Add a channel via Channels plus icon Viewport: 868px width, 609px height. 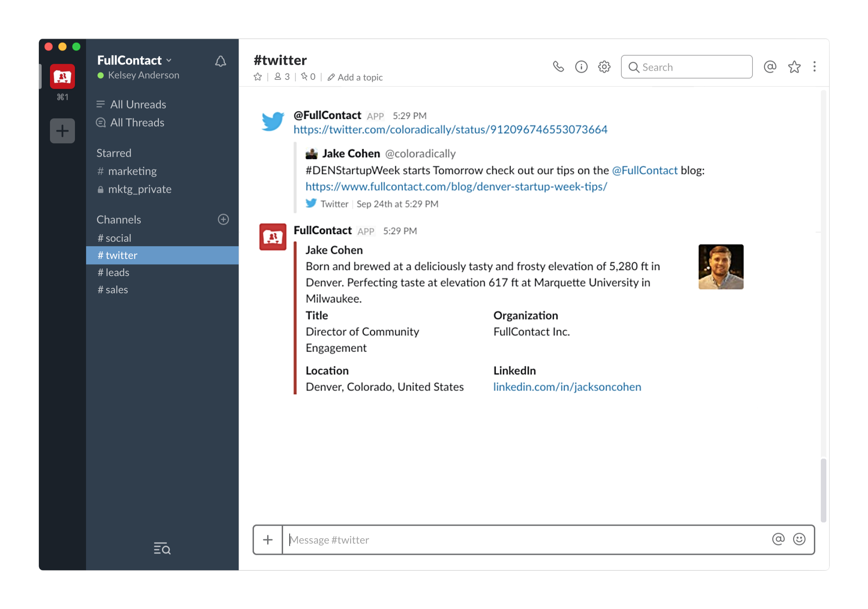[223, 219]
